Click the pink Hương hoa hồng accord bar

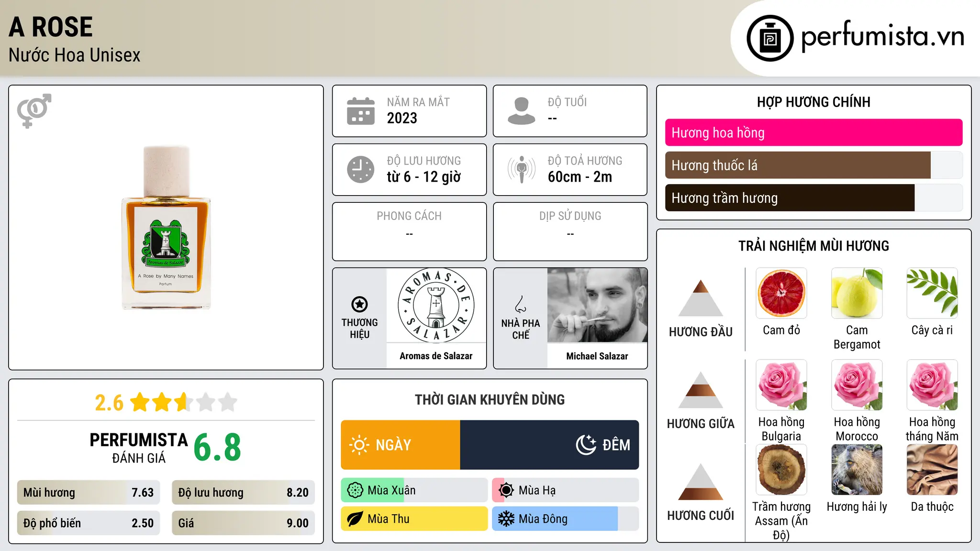coord(814,132)
